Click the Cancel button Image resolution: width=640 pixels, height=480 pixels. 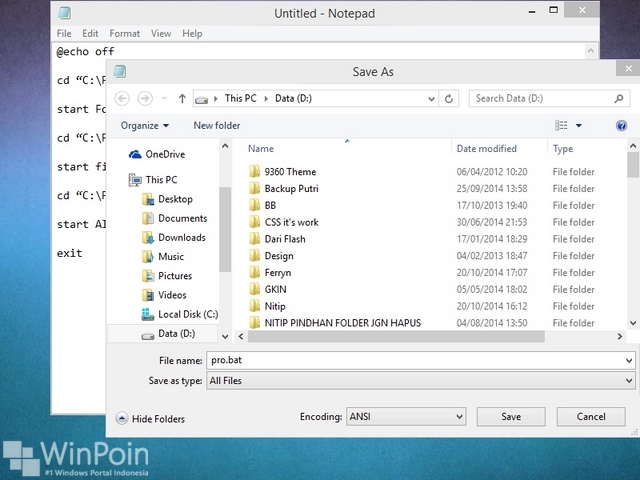(591, 416)
